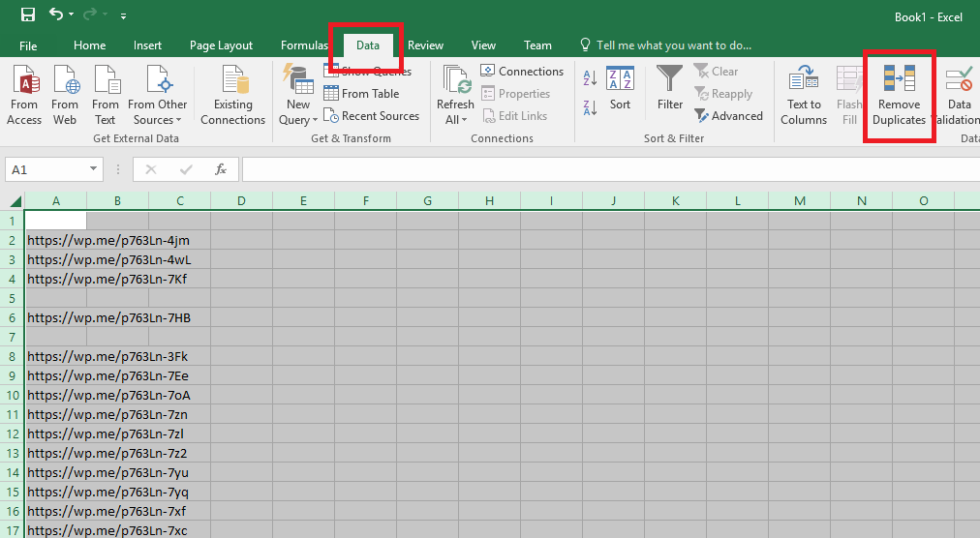Screen dimensions: 980x538
Task: Select cell with https://wp.me/p763Ln-7Ee
Action: point(55,375)
